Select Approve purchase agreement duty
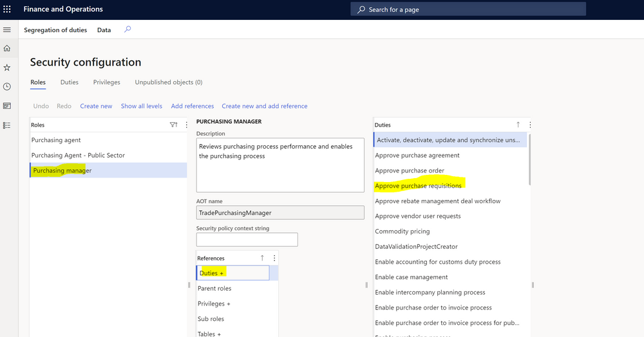The image size is (644, 337). (x=450, y=156)
